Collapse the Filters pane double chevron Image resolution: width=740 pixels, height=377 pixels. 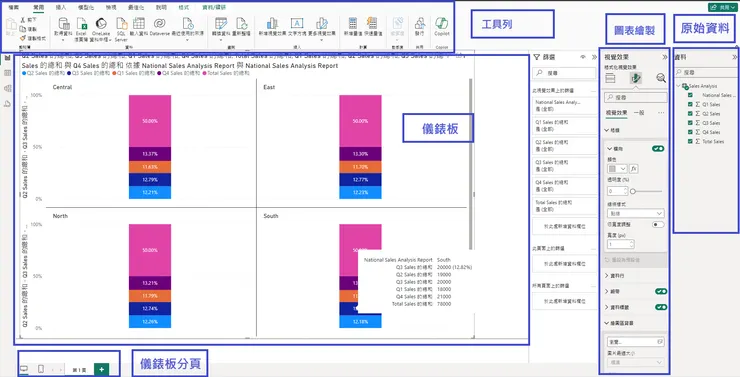[594, 57]
